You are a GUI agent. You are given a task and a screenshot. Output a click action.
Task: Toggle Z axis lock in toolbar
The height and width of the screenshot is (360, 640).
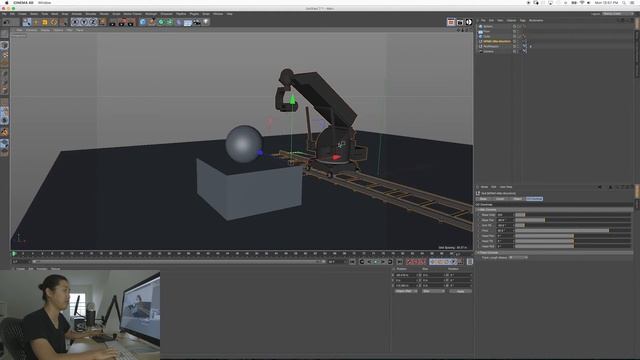click(93, 22)
